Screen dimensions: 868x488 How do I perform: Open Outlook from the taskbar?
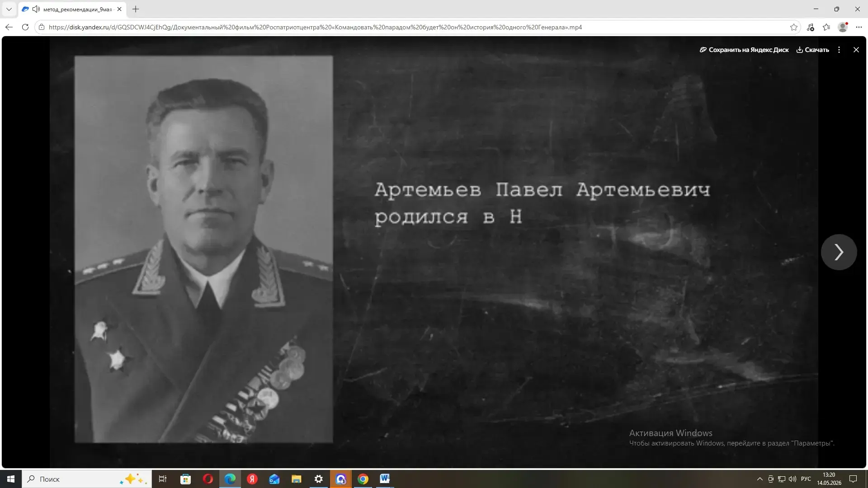point(274,479)
